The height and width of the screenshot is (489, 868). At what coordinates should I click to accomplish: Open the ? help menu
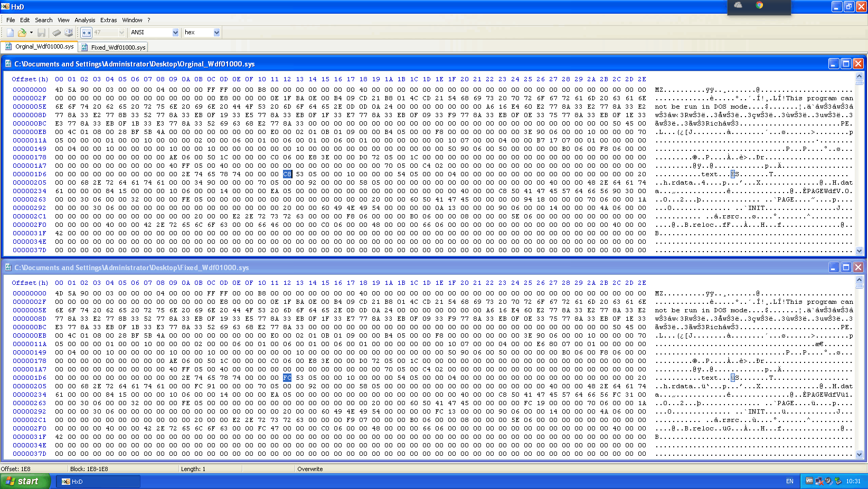[149, 20]
